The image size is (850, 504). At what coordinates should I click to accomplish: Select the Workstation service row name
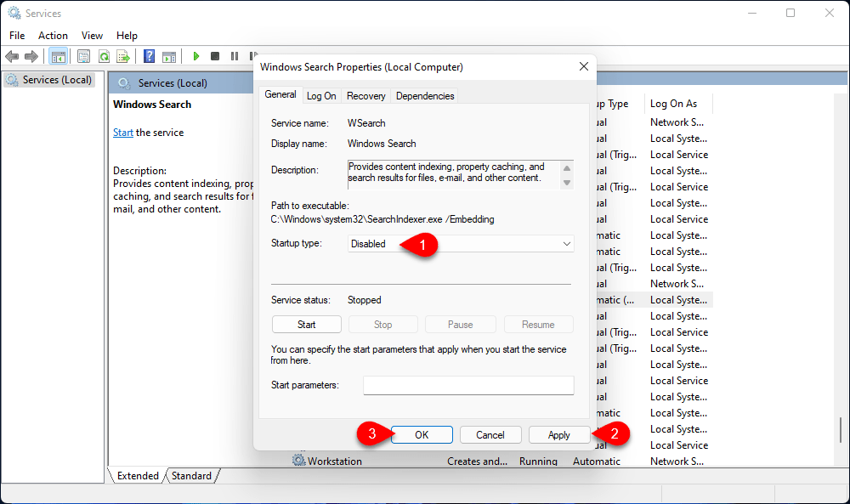click(x=334, y=462)
